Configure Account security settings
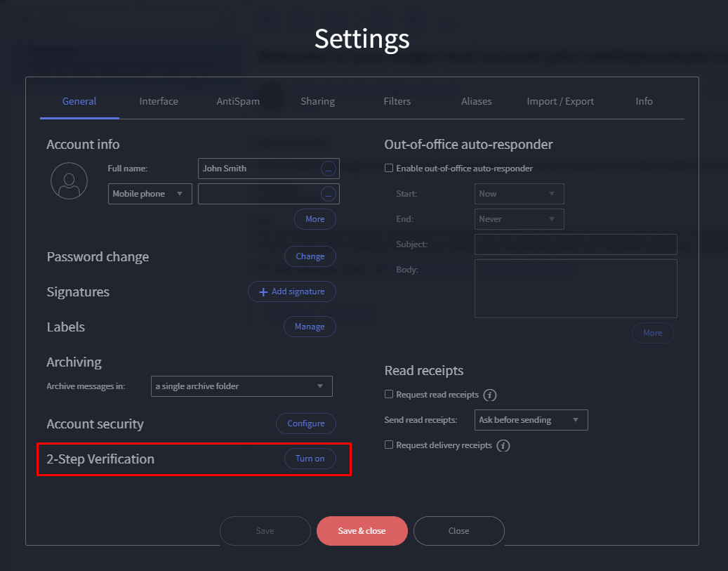The height and width of the screenshot is (571, 728). click(305, 424)
